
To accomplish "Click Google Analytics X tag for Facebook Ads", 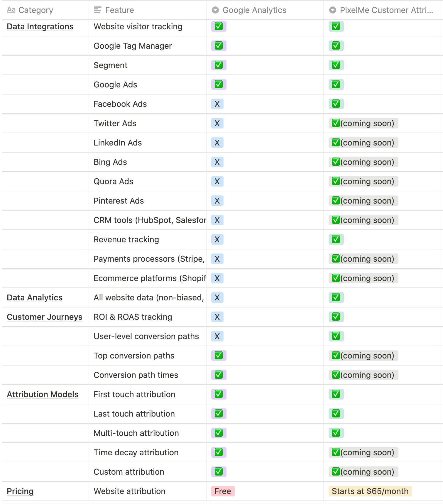I will point(217,104).
